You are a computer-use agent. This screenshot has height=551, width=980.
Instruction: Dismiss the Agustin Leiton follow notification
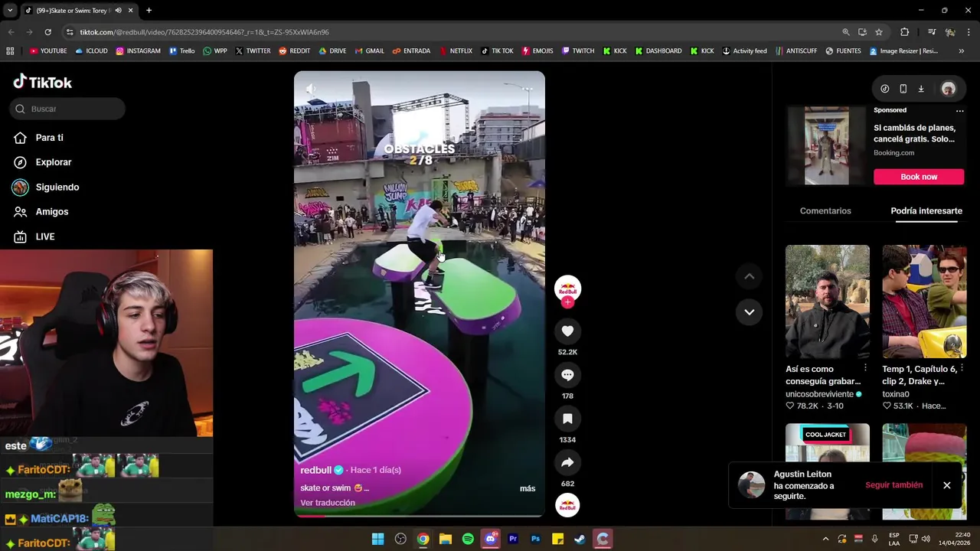(x=946, y=485)
